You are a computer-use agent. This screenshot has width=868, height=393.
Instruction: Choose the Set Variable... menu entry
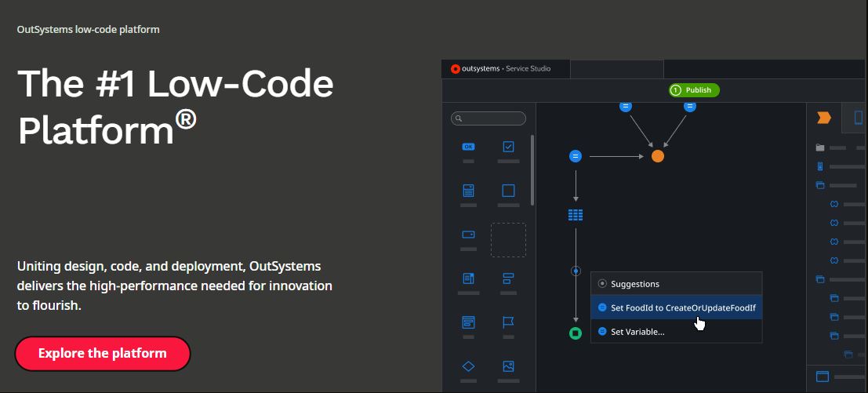(x=677, y=332)
